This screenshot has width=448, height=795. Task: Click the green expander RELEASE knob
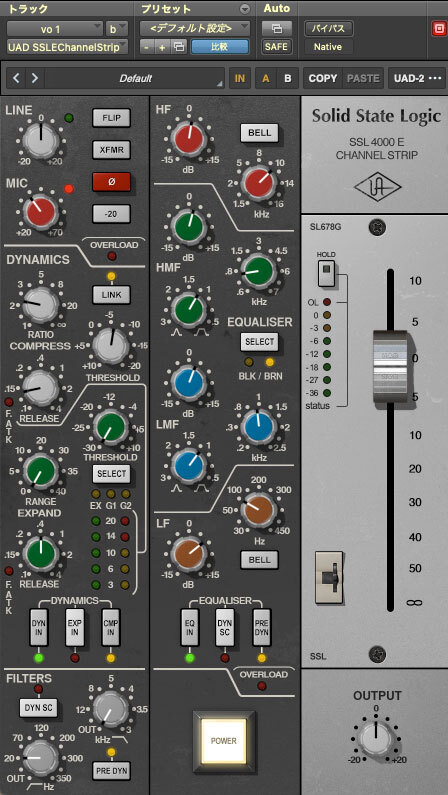tap(41, 553)
